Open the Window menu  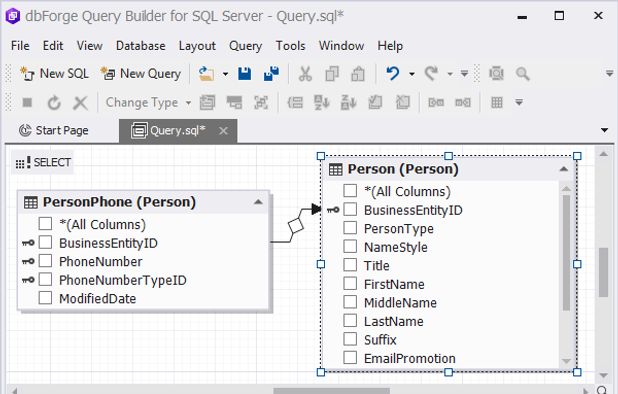coord(341,46)
